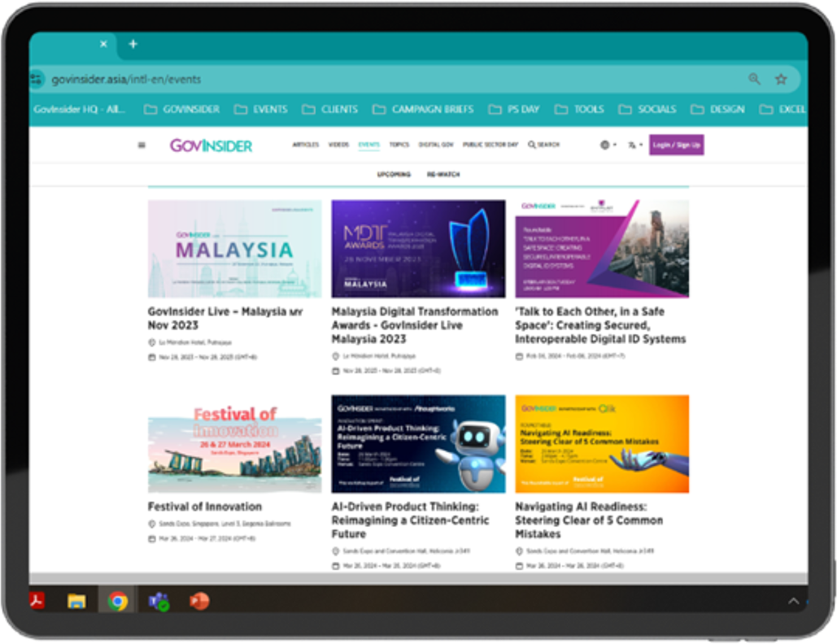Screen dimensions: 837x644
Task: Expand the globe region dropdown
Action: click(607, 145)
